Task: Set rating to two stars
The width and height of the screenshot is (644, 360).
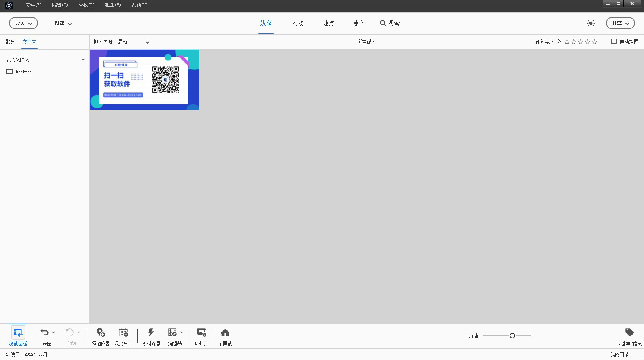Action: pos(574,42)
